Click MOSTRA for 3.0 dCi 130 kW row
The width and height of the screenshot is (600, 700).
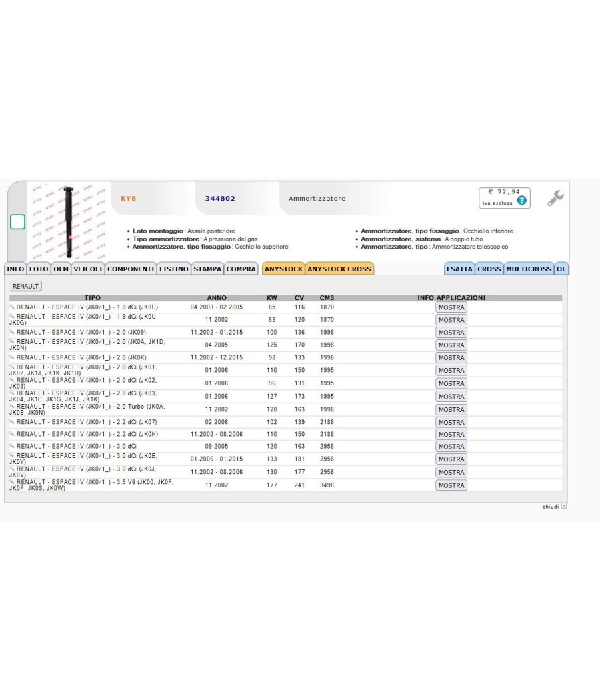[x=451, y=472]
